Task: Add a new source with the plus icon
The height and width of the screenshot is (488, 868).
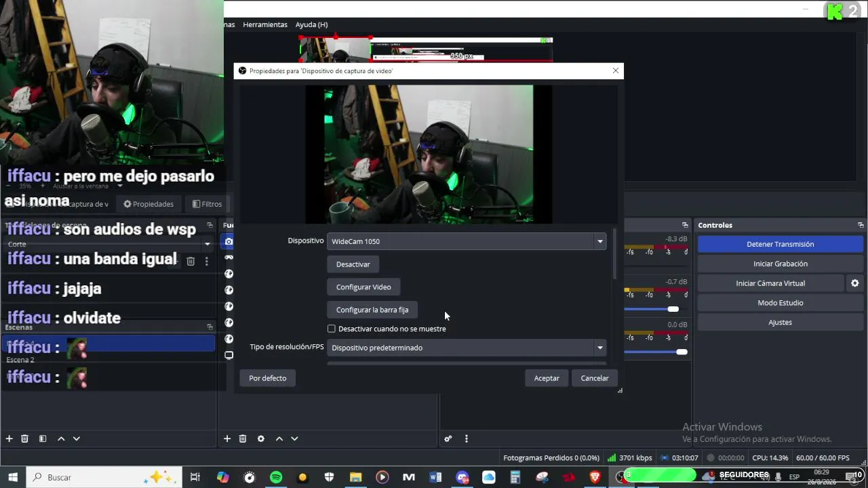Action: pyautogui.click(x=227, y=439)
